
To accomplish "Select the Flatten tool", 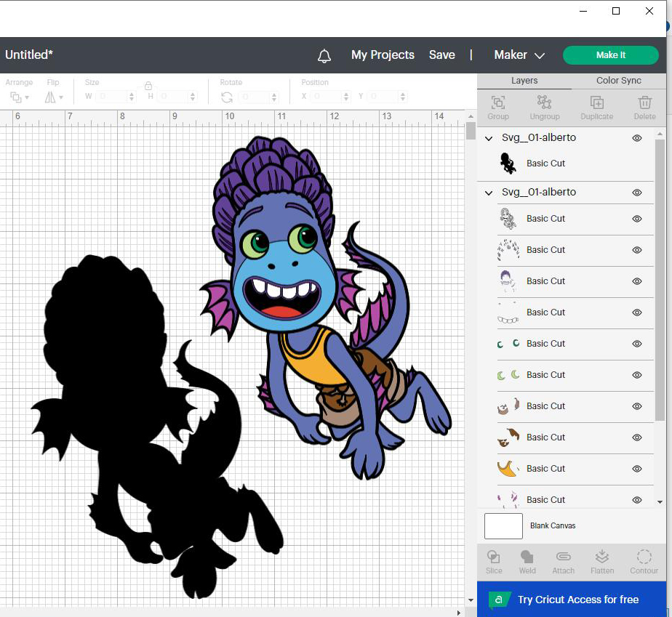I will [x=601, y=557].
